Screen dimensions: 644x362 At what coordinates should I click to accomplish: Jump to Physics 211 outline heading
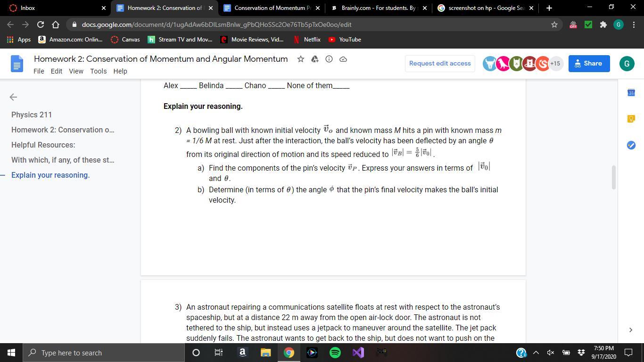click(x=32, y=115)
